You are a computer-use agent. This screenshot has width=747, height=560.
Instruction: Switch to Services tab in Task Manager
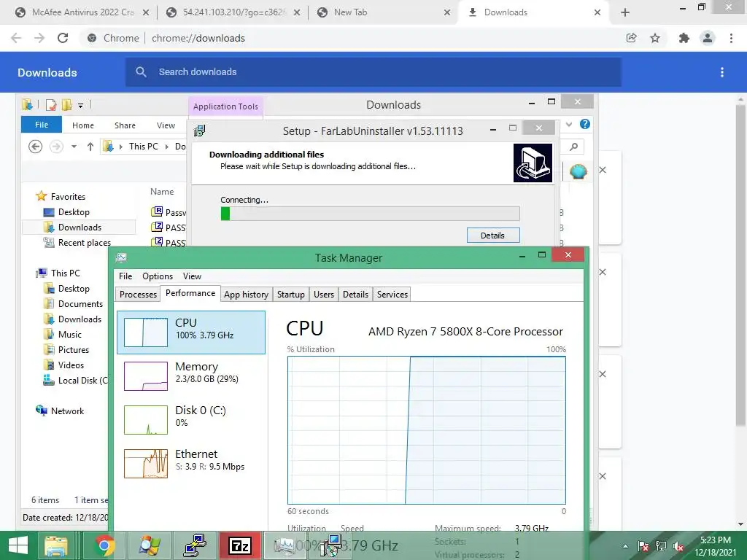[392, 295]
